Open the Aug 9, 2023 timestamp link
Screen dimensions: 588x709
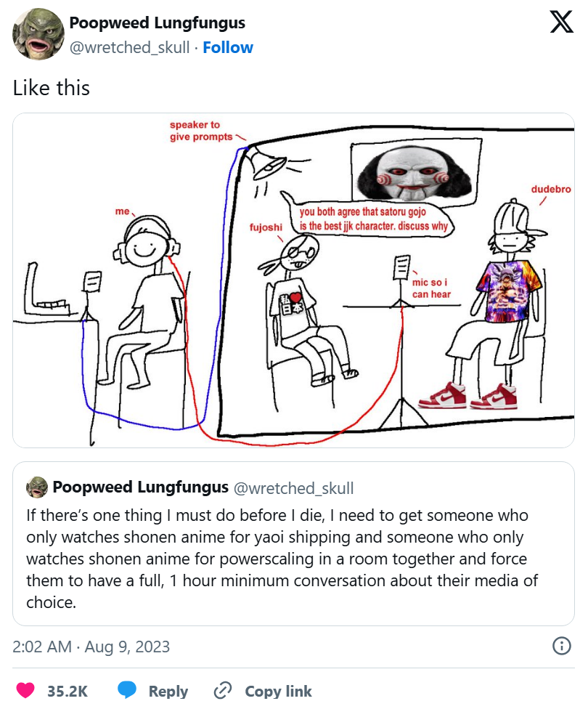click(89, 646)
